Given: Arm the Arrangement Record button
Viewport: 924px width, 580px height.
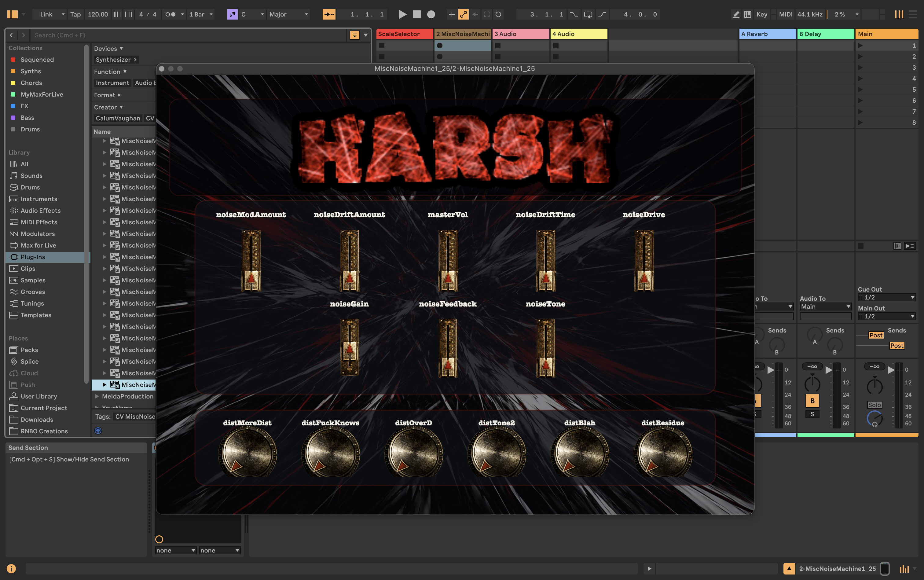Looking at the screenshot, I should (431, 14).
